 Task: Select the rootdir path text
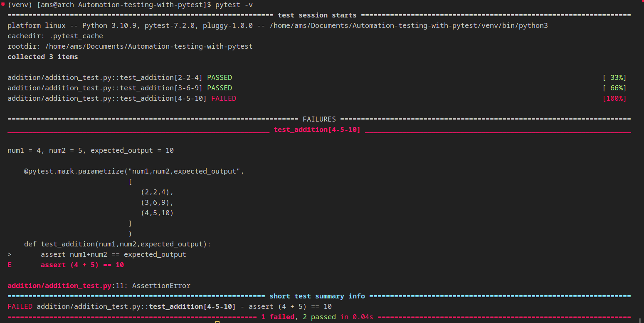148,46
